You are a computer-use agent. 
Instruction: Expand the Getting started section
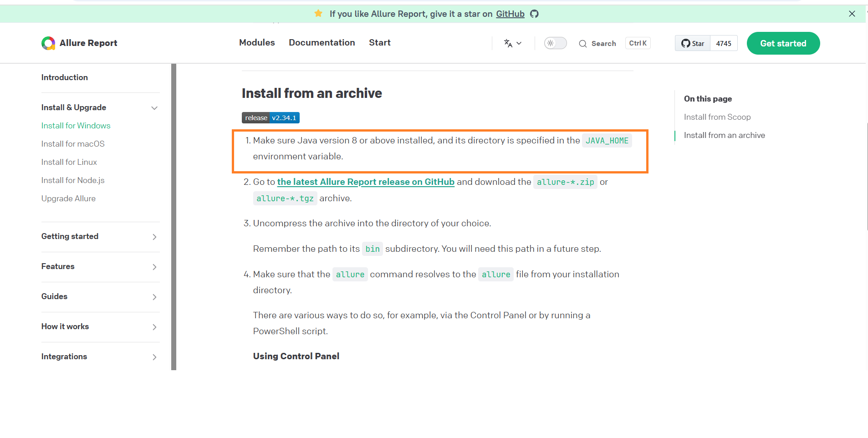[x=100, y=236]
